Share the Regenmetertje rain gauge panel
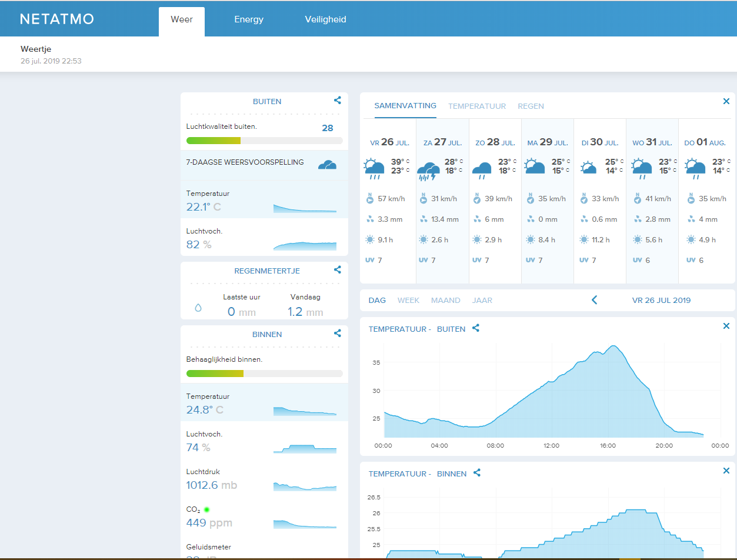Image resolution: width=737 pixels, height=560 pixels. pyautogui.click(x=338, y=270)
